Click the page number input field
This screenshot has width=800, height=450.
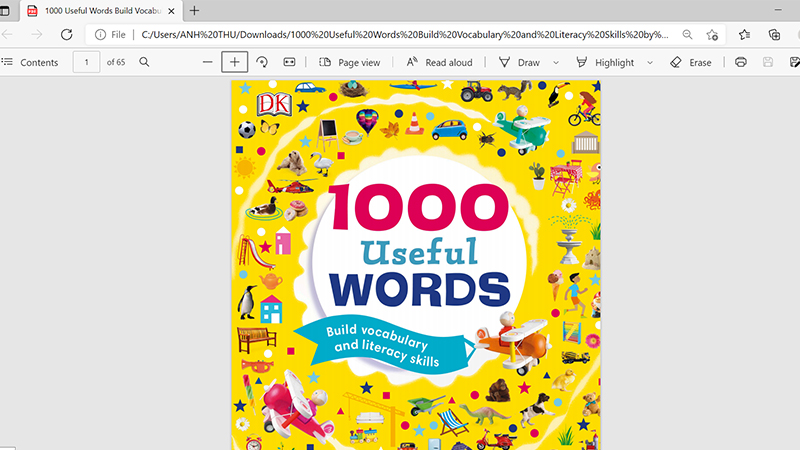(87, 62)
